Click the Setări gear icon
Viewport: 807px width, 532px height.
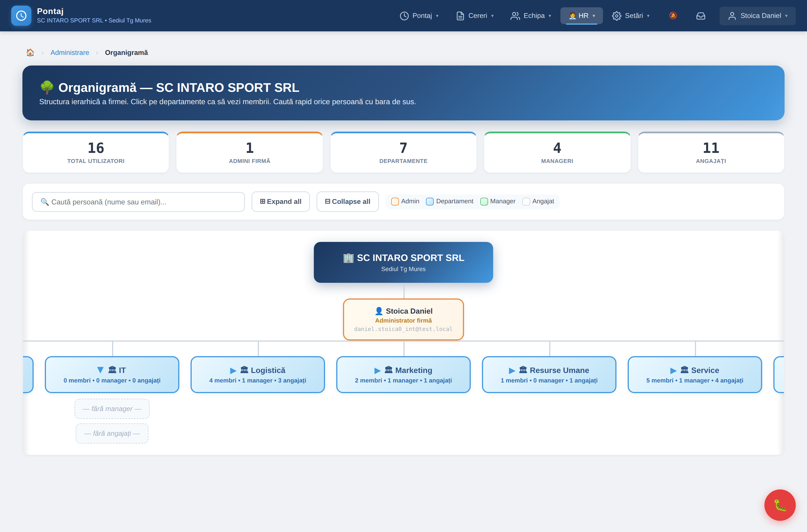tap(616, 16)
